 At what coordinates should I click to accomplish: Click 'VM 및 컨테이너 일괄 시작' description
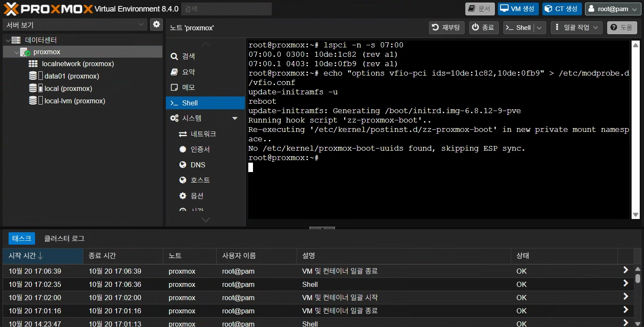(x=340, y=298)
